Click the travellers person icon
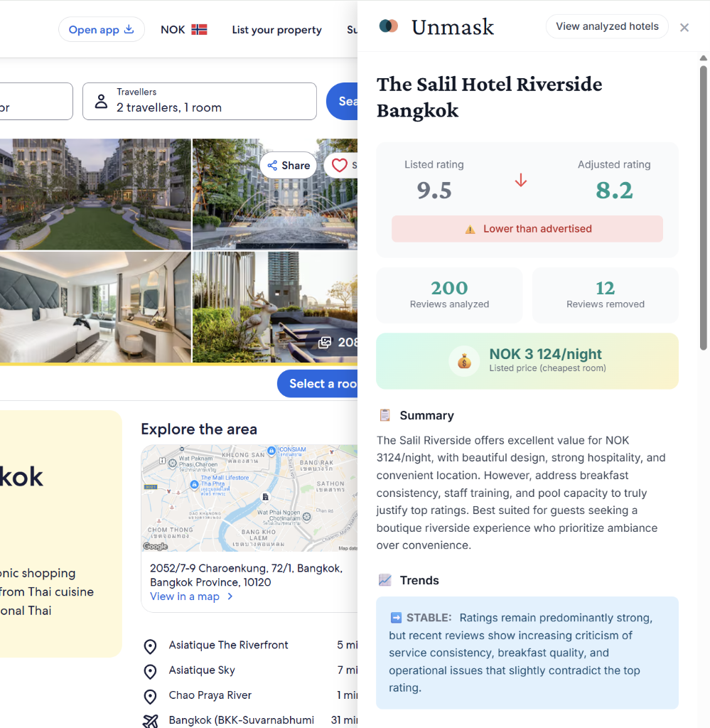 pos(101,101)
